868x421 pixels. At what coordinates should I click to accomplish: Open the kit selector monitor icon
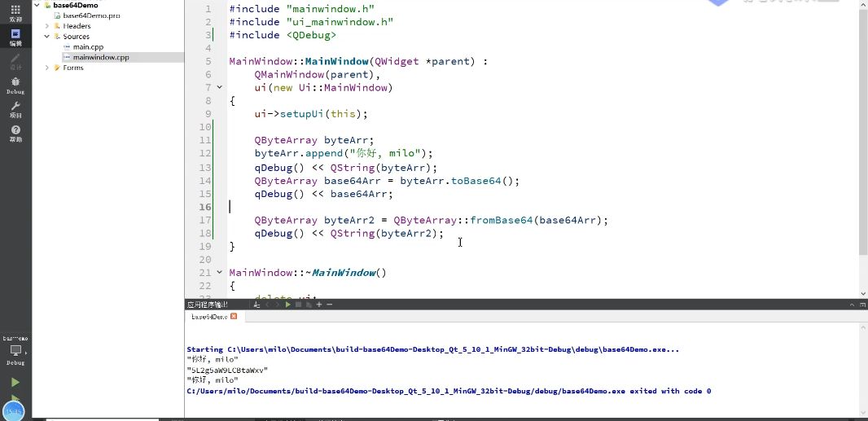click(x=15, y=351)
